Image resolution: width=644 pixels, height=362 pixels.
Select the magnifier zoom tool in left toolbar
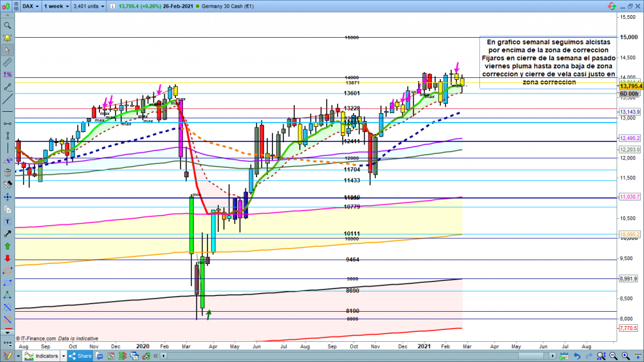(x=8, y=26)
